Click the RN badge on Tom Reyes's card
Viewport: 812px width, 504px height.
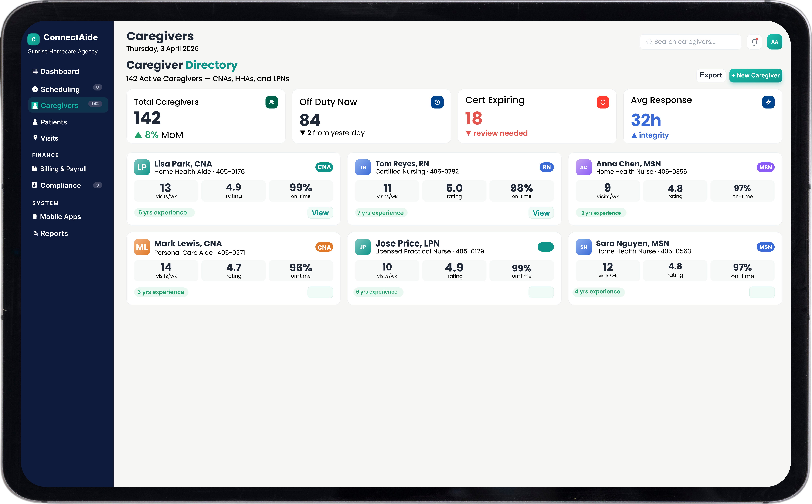pyautogui.click(x=546, y=167)
